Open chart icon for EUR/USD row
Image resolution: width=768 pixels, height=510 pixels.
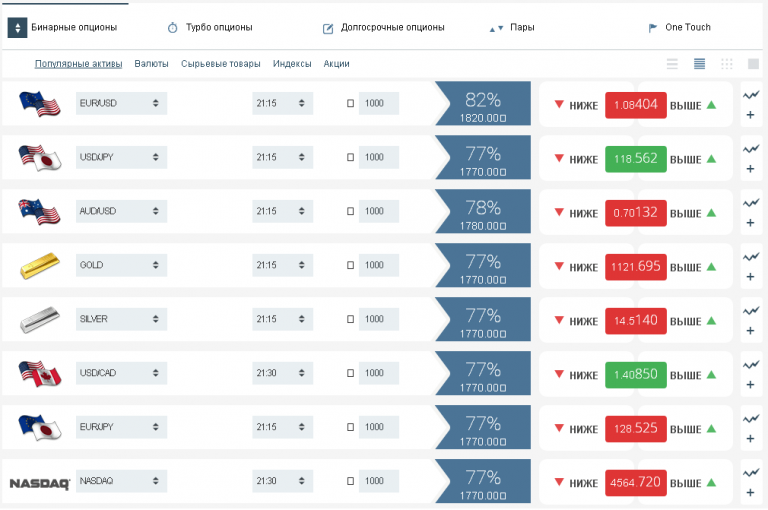tap(750, 95)
